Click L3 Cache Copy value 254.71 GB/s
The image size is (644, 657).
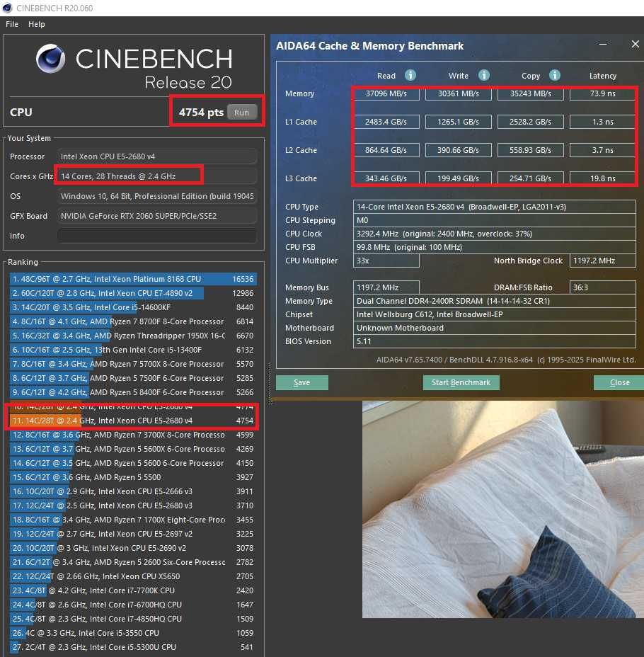pos(531,178)
